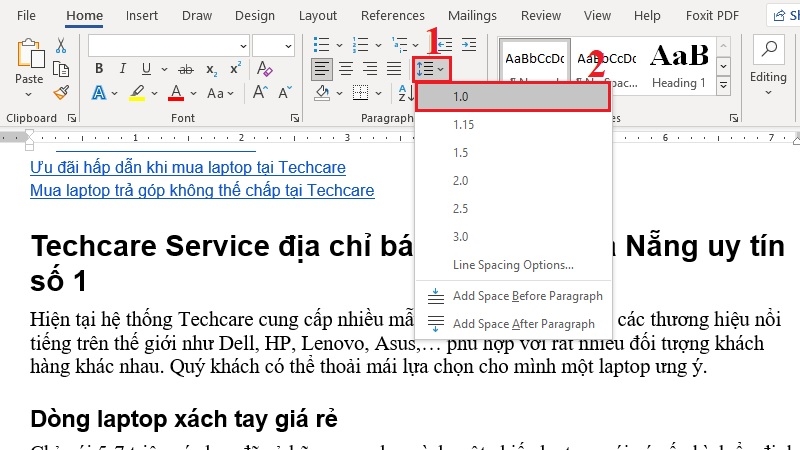Toggle Superscript formatting
Image resolution: width=800 pixels, height=450 pixels.
click(x=235, y=68)
